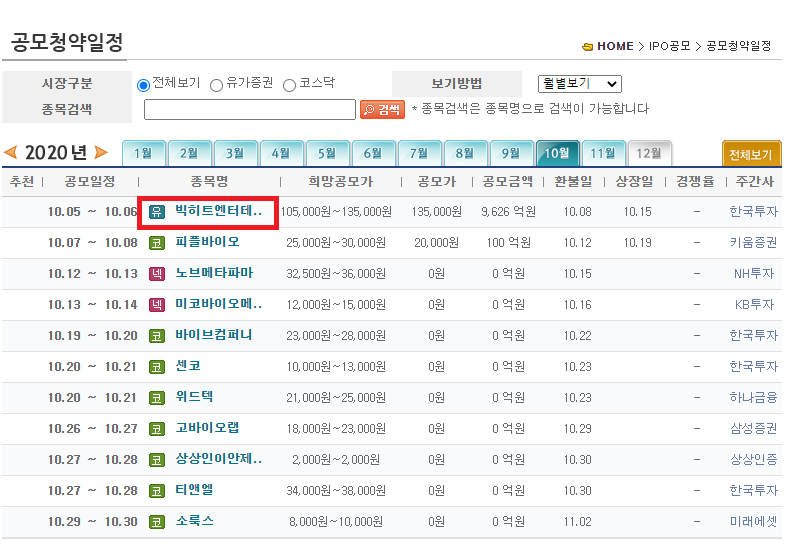The image size is (808, 548).
Task: Switch to 7월 tab
Action: (419, 153)
